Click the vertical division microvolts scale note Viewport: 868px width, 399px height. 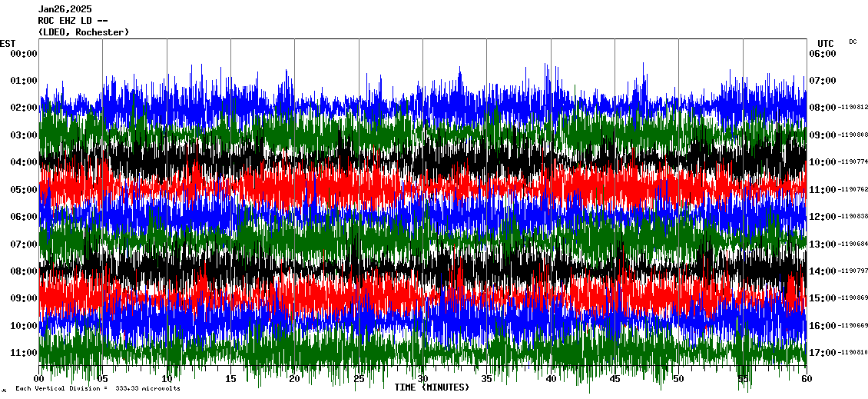[x=98, y=388]
